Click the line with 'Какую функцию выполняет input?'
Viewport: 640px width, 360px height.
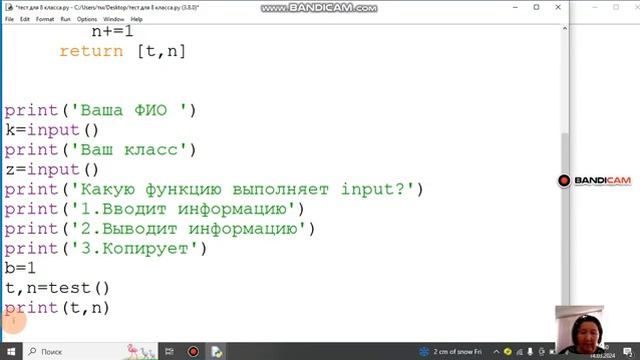point(214,189)
